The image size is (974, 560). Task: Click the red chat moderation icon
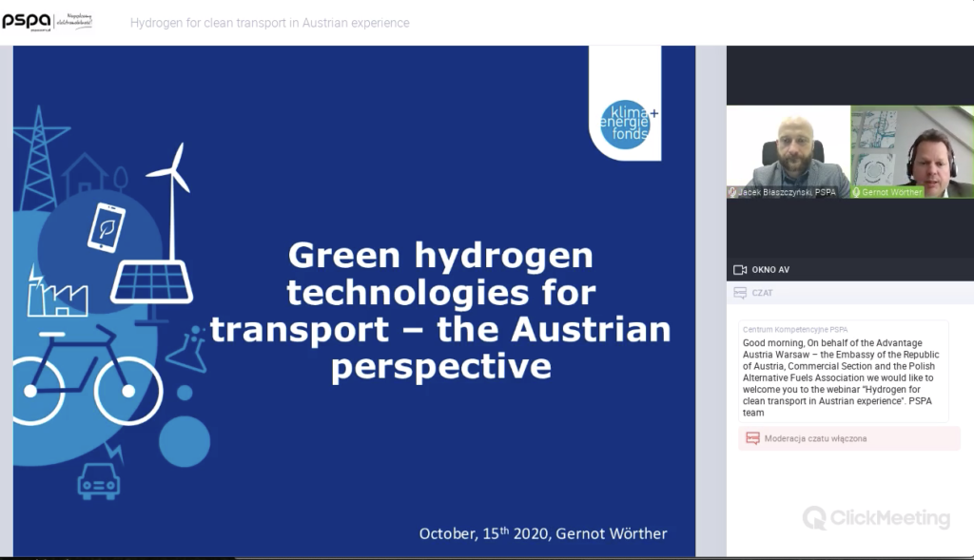(x=752, y=438)
